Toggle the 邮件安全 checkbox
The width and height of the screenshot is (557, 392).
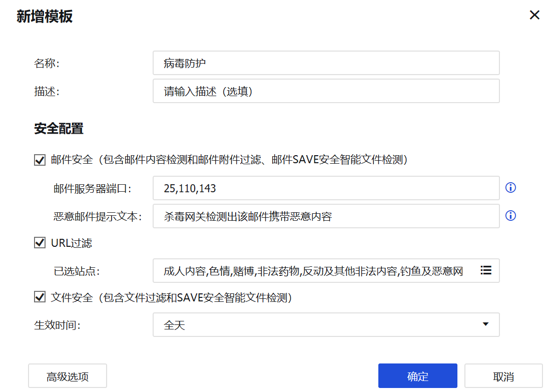pyautogui.click(x=40, y=160)
